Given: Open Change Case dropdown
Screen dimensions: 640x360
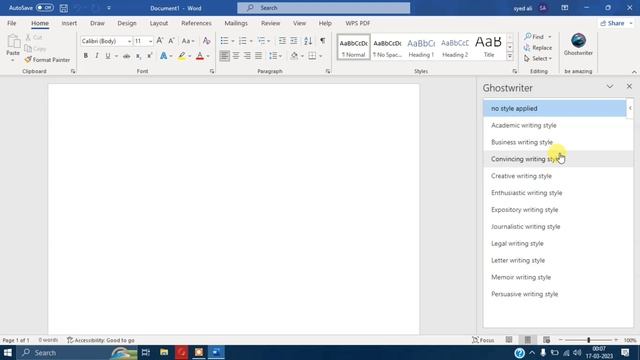Looking at the screenshot, I should 188,41.
